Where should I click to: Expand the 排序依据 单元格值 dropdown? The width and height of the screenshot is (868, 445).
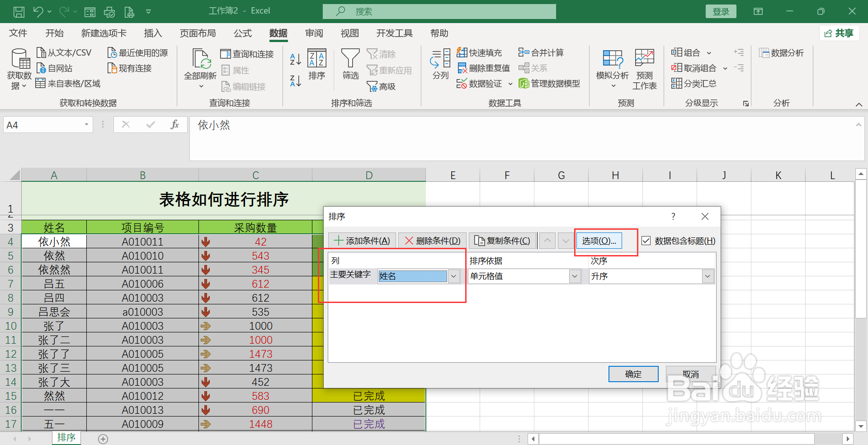[x=575, y=276]
